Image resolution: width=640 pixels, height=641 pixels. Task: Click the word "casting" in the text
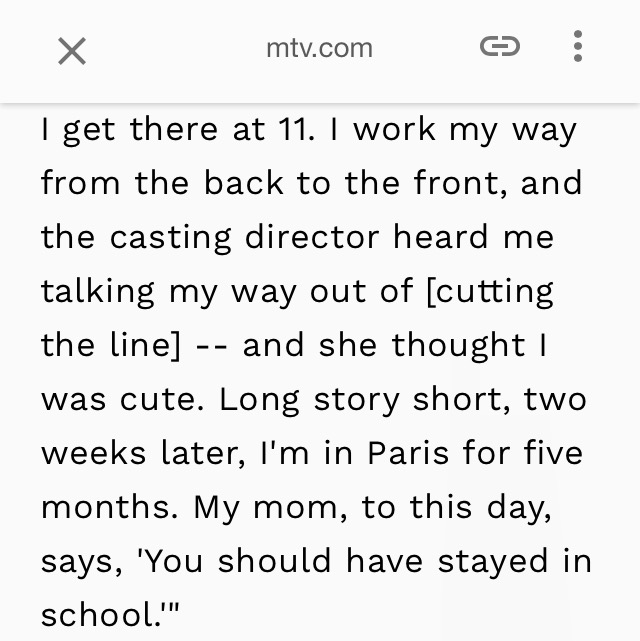(170, 238)
